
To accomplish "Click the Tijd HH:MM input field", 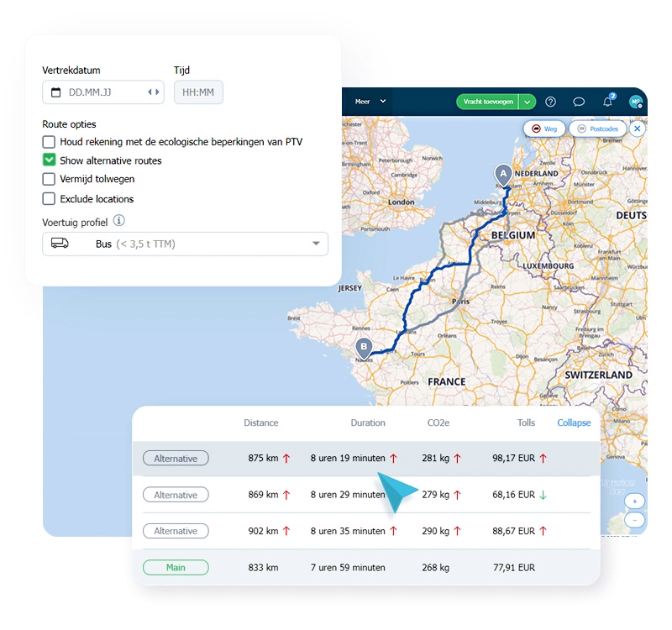I will (198, 92).
